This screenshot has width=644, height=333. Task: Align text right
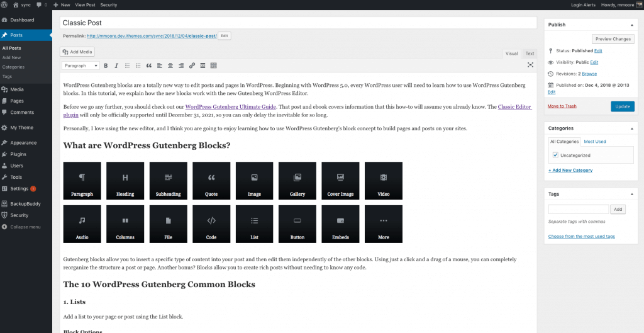coord(180,65)
